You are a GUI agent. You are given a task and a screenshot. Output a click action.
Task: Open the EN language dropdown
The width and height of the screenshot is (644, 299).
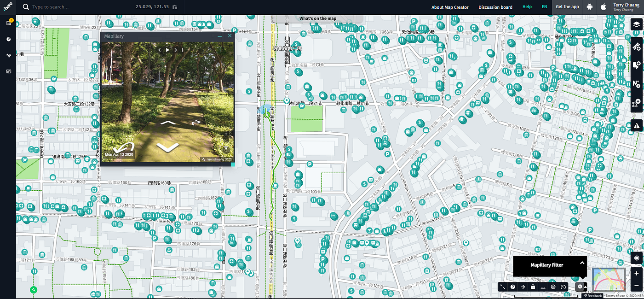pos(544,7)
